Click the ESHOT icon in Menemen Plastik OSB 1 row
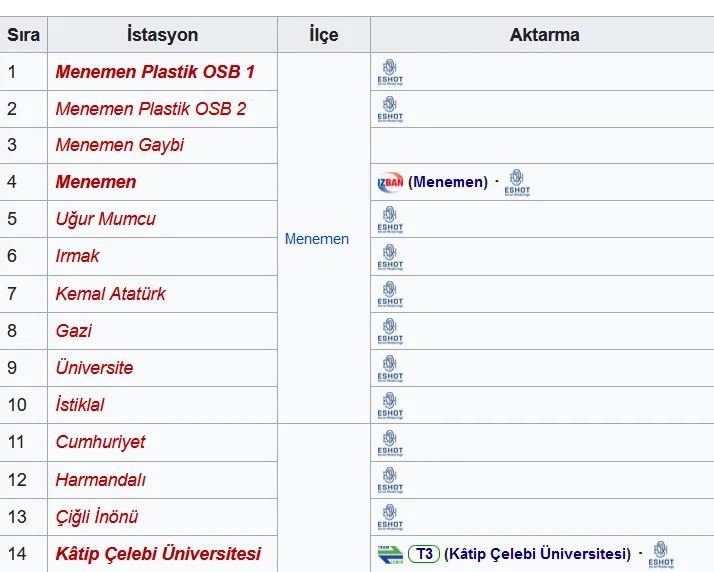Viewport: 714px width, 572px height. coord(390,72)
